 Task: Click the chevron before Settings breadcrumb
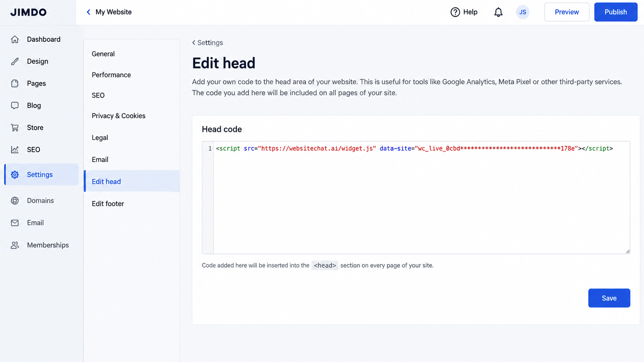click(194, 43)
